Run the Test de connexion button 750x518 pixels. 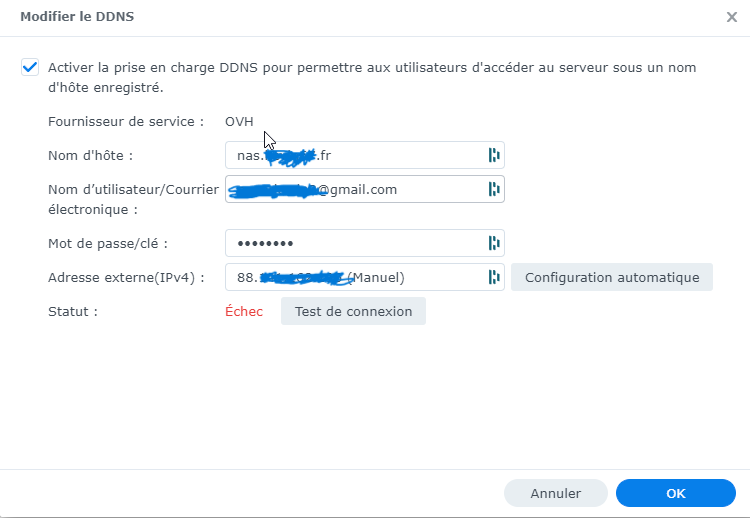[x=353, y=311]
